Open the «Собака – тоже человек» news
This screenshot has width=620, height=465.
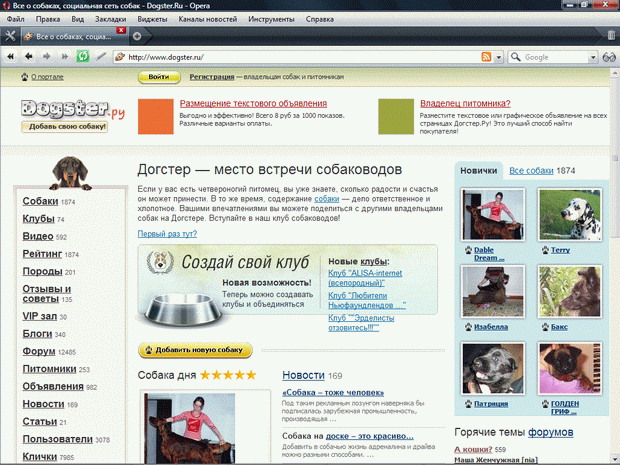point(333,393)
